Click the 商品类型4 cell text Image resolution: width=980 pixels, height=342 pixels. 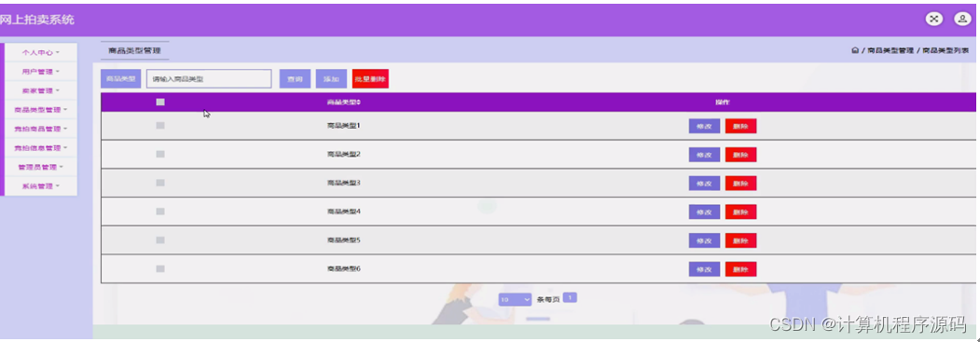344,212
